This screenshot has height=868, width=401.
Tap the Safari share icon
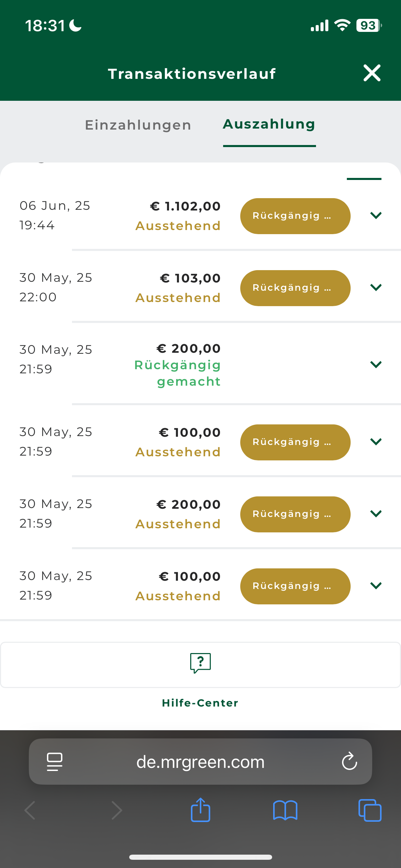tap(200, 810)
